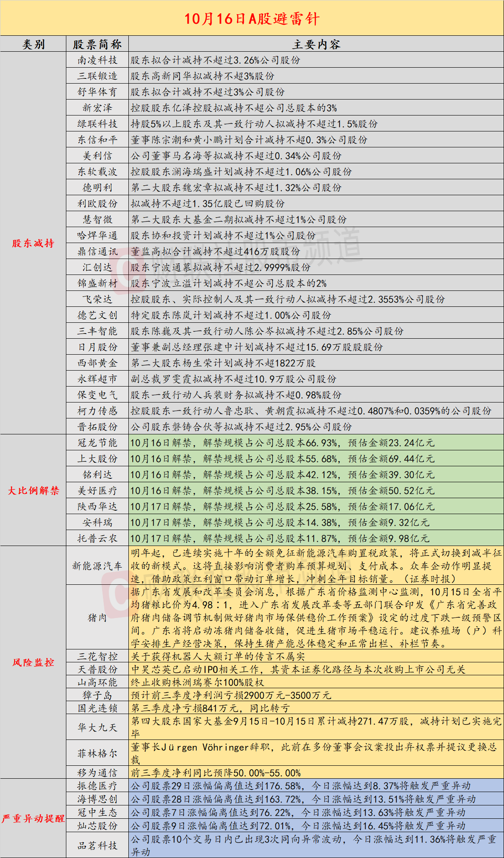Screen dimensions: 504x858
Task: Click the 猪肉 topic cell
Action: 97,618
